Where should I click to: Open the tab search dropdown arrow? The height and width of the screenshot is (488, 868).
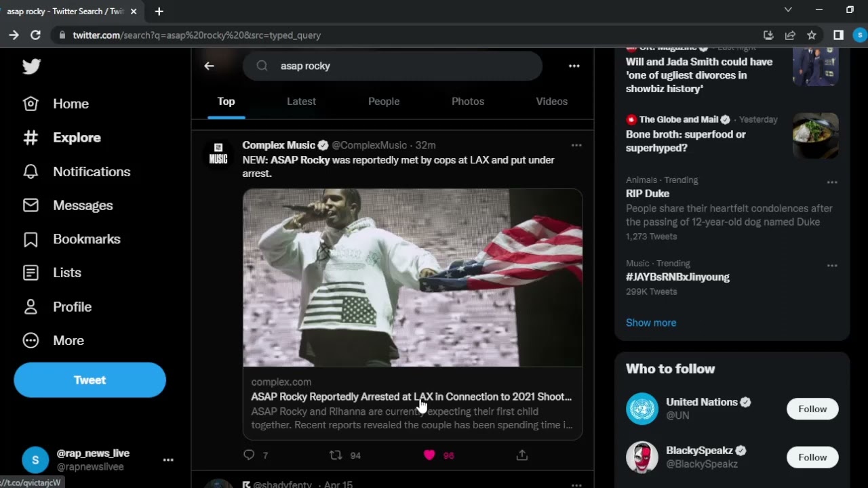point(788,9)
